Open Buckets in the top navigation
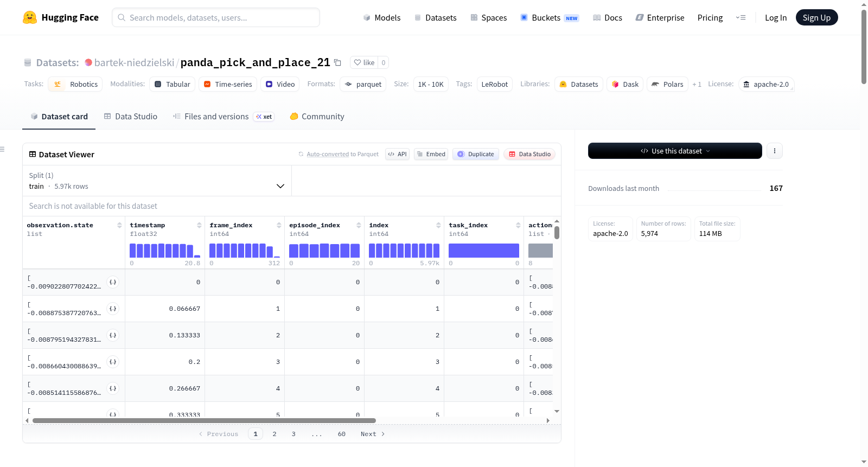 tap(550, 18)
